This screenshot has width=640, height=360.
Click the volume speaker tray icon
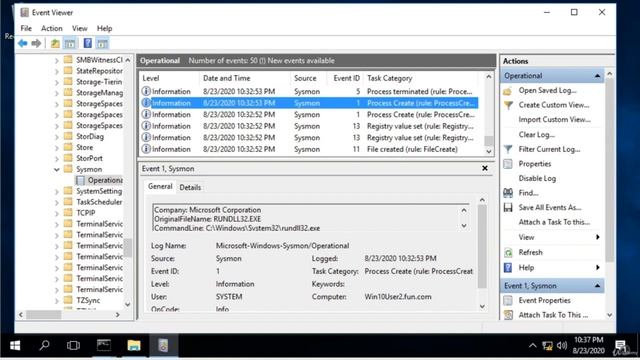[x=562, y=346]
